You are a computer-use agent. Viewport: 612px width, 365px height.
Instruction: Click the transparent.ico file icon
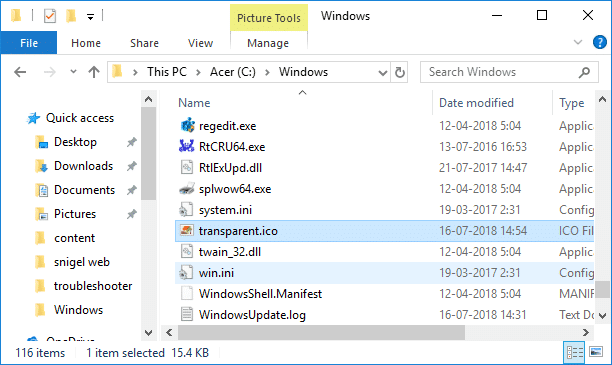pyautogui.click(x=187, y=231)
